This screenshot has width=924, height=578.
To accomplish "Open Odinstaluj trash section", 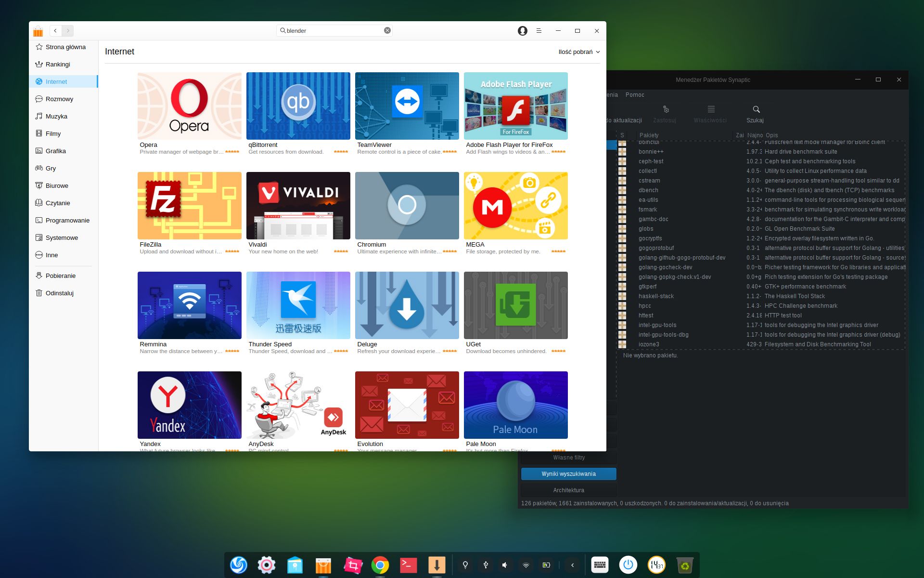I will (x=59, y=293).
